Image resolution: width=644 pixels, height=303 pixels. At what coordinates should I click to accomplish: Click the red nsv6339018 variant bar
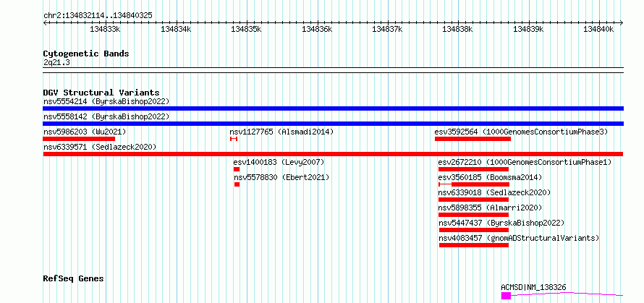point(473,200)
